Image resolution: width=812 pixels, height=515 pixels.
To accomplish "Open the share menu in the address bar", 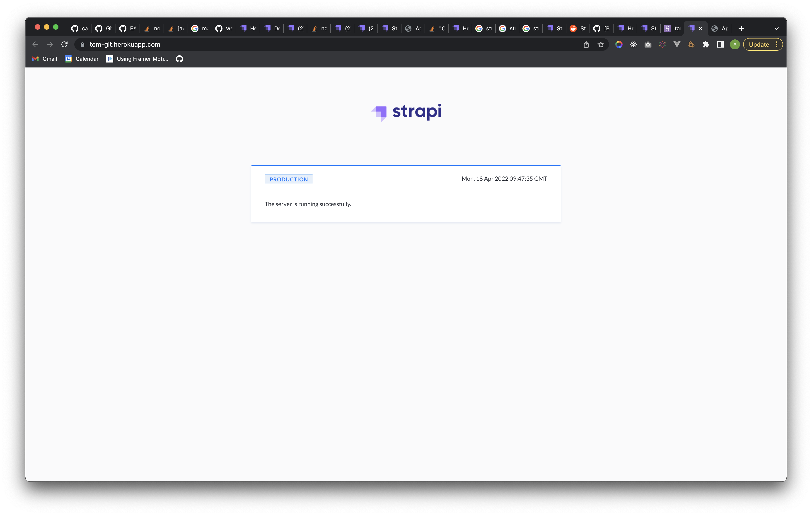I will pos(586,44).
